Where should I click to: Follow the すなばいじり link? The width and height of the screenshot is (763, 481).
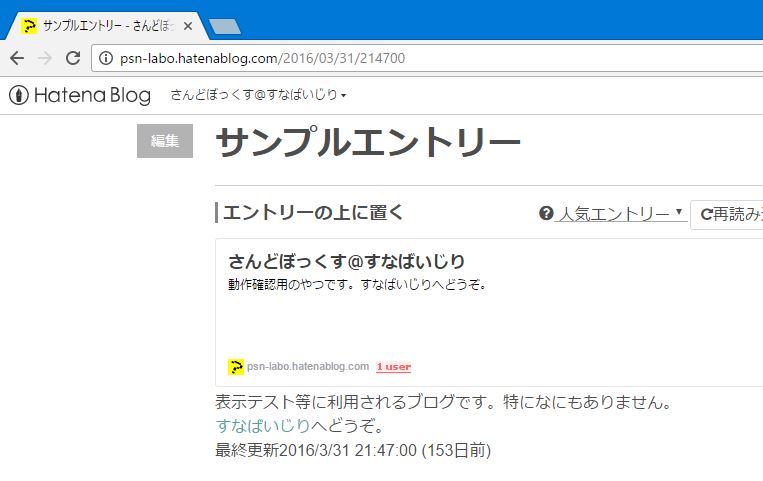coord(263,426)
